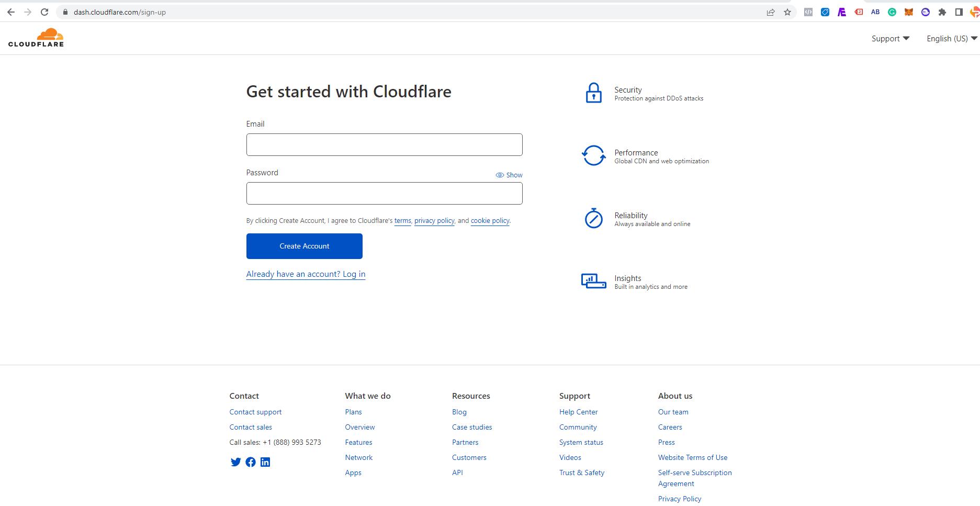
Task: Open Cloudflare's Twitter page
Action: [x=235, y=462]
